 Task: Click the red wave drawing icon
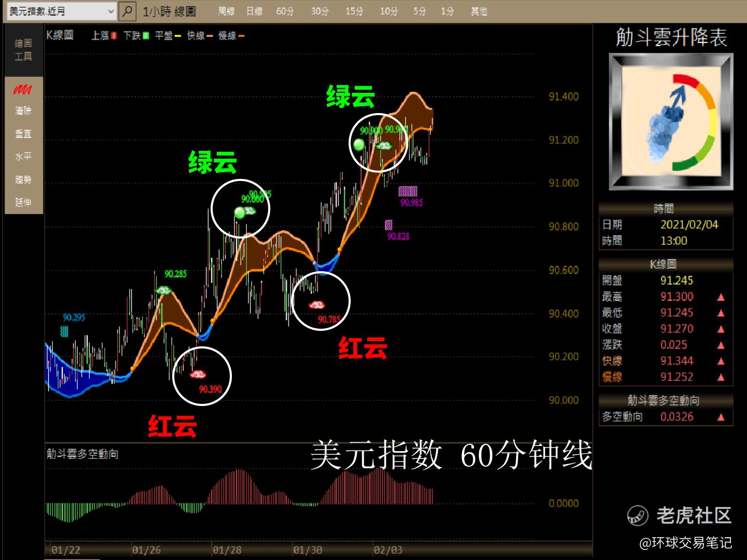[x=23, y=90]
